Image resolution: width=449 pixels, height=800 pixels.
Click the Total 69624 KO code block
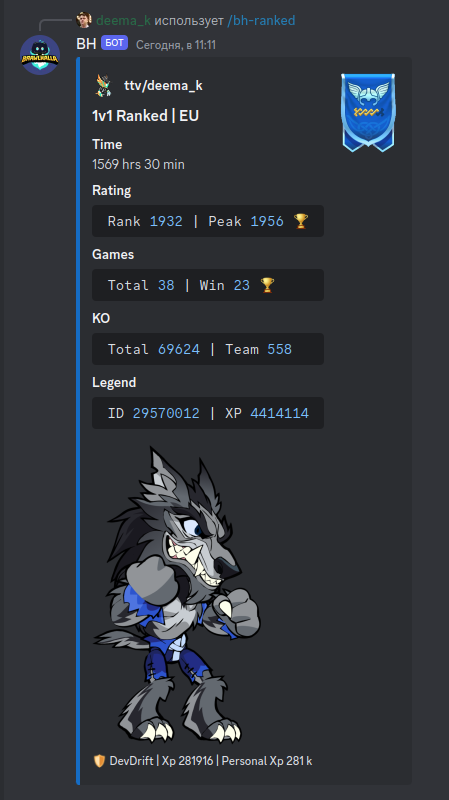208,349
